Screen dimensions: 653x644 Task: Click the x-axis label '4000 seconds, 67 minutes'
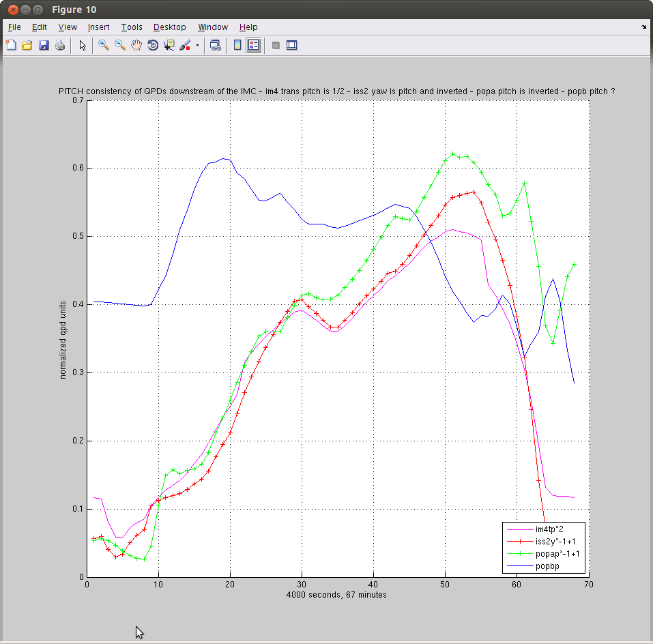click(x=336, y=594)
